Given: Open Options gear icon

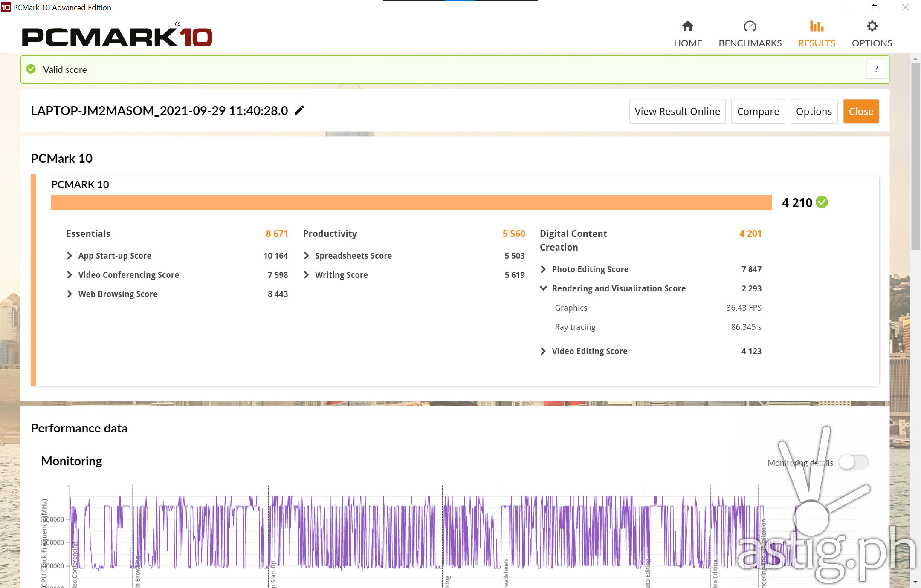Looking at the screenshot, I should tap(872, 26).
